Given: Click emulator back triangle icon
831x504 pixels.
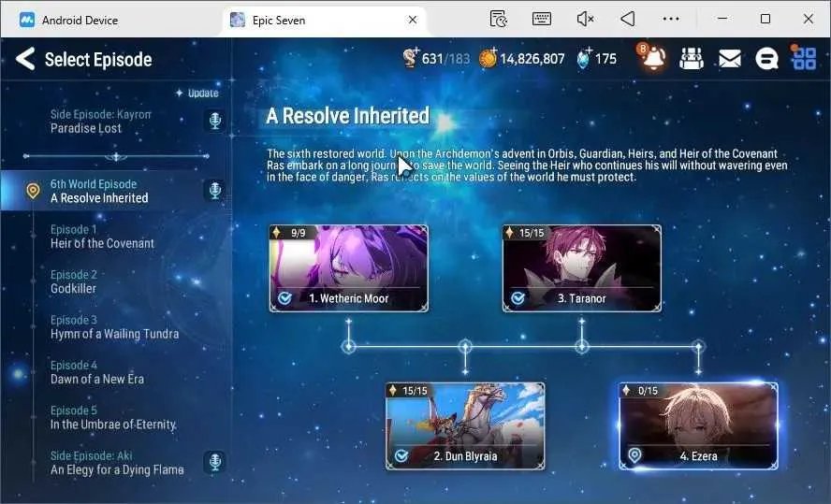Looking at the screenshot, I should (x=628, y=20).
